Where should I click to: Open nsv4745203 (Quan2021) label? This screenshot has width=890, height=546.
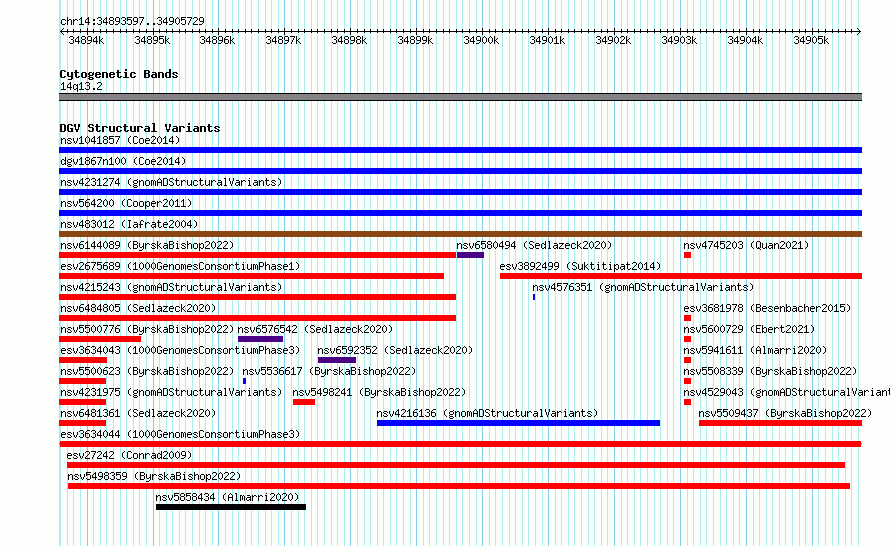tap(746, 245)
